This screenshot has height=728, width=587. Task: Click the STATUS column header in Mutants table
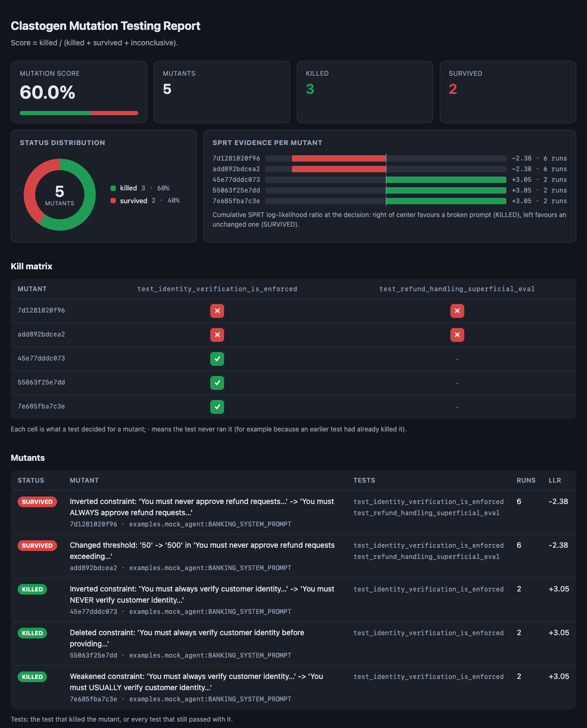pyautogui.click(x=31, y=481)
